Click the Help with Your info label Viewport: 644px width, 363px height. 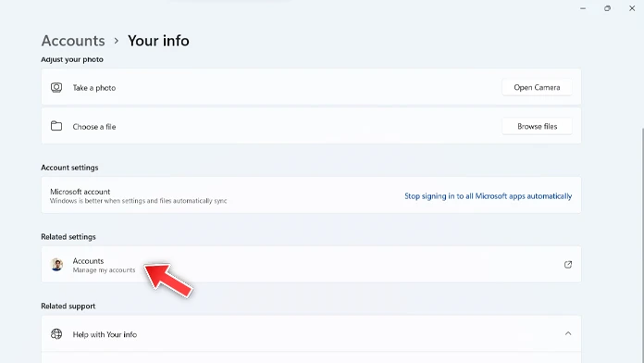pos(105,334)
